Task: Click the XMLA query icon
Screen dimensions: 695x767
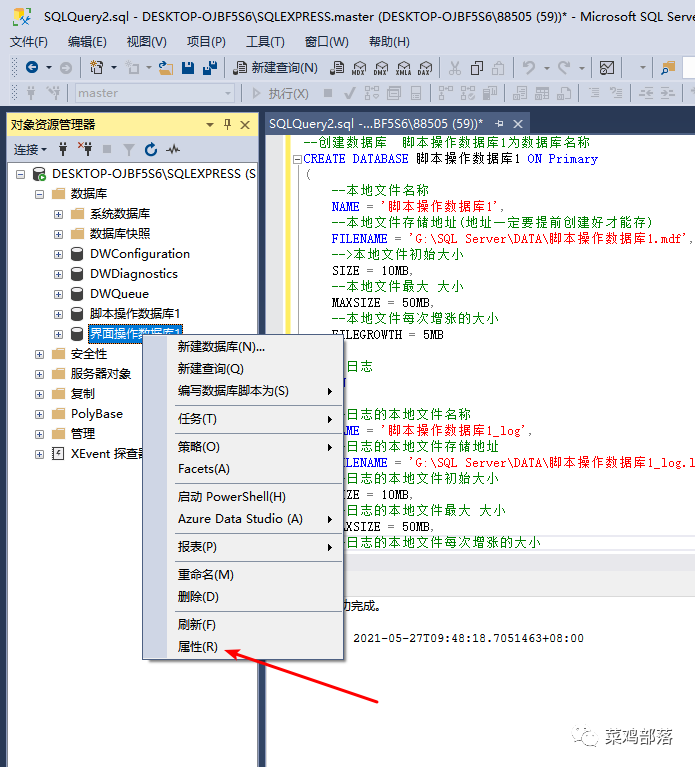Action: [x=404, y=68]
